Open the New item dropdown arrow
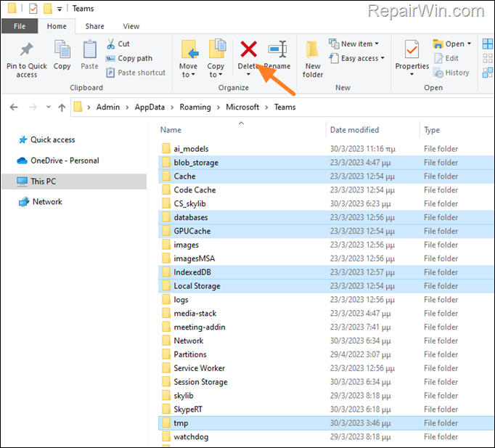The image size is (495, 448). pos(377,44)
